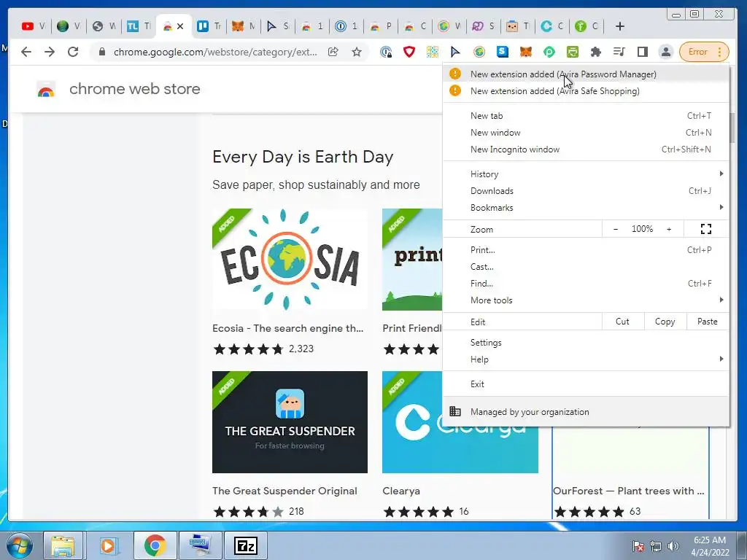
Task: Go forward with the forward arrow
Action: click(50, 52)
